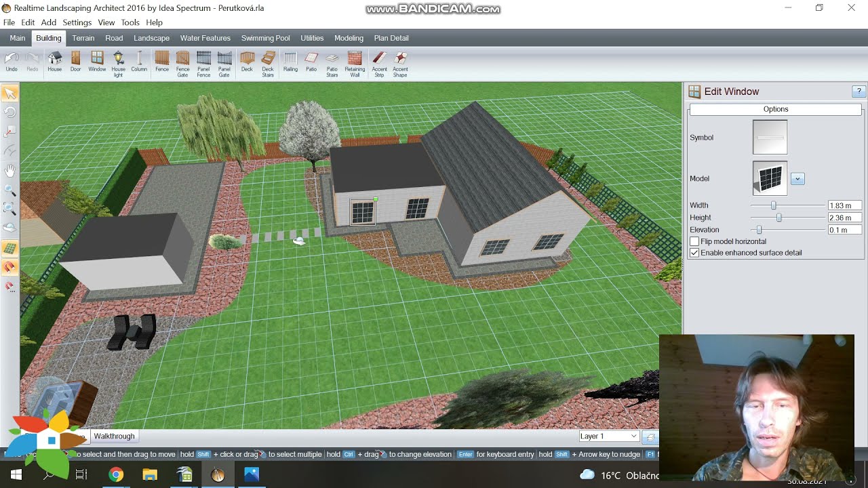This screenshot has height=488, width=868.
Task: Open the Terrain tab
Action: pos(83,38)
